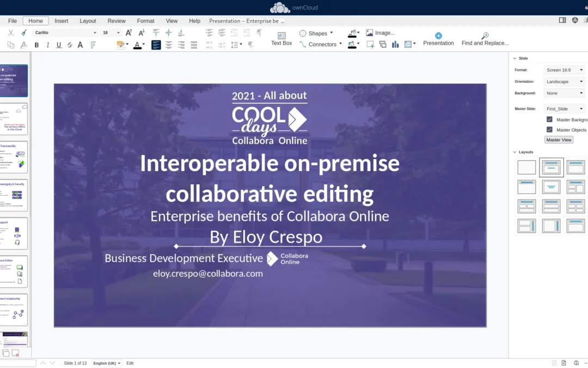Toggle Bold formatting
The height and width of the screenshot is (368, 588).
[37, 45]
